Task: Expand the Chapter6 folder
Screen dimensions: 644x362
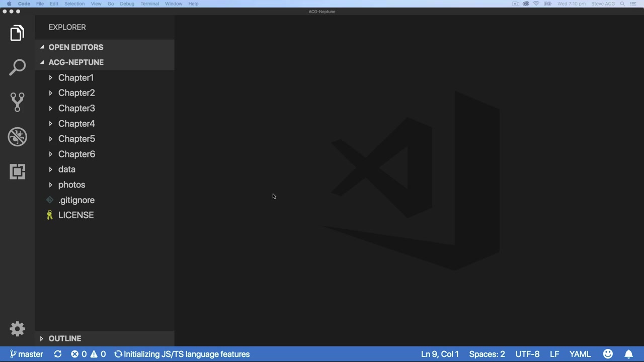Action: (50, 154)
